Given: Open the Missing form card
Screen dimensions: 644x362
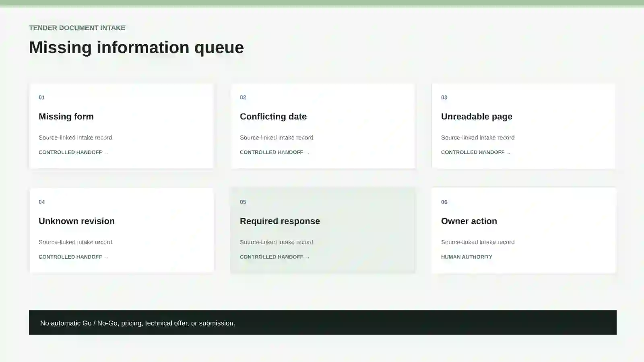Looking at the screenshot, I should click(121, 126).
